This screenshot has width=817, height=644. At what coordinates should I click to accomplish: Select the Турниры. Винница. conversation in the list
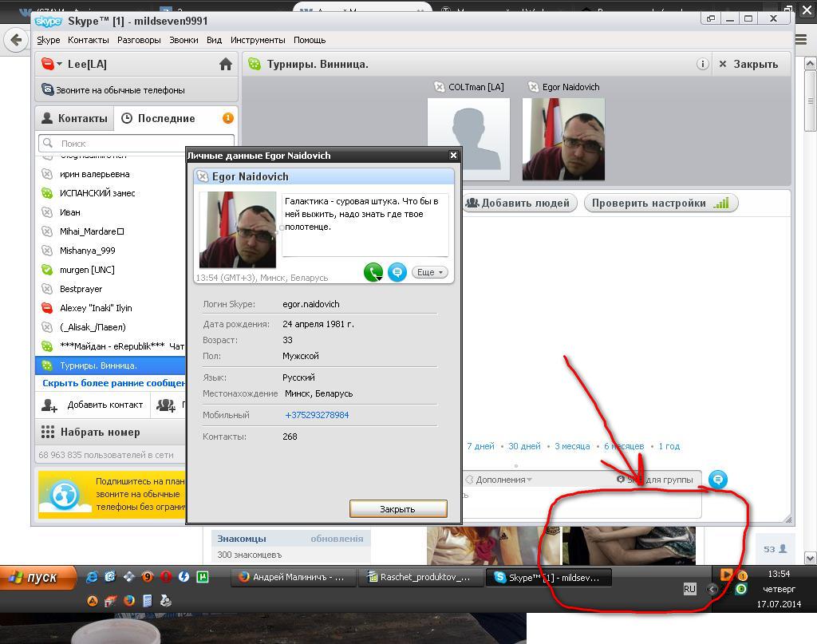(110, 365)
